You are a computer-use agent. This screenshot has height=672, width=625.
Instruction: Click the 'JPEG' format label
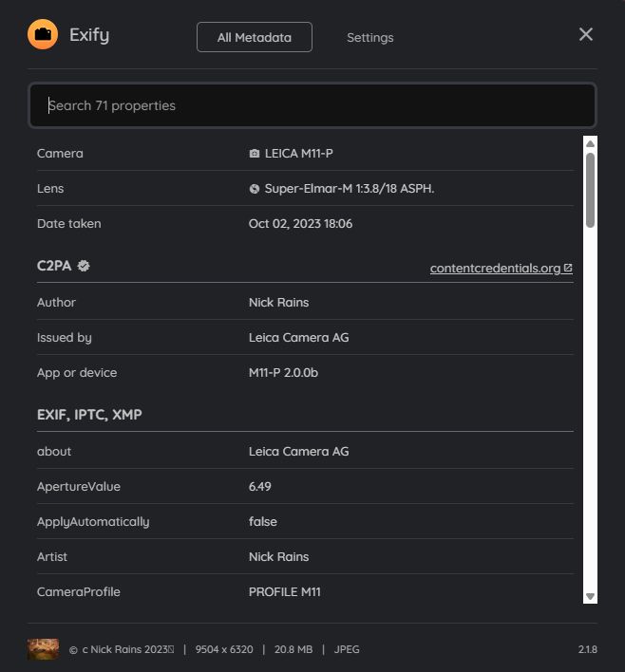(347, 650)
